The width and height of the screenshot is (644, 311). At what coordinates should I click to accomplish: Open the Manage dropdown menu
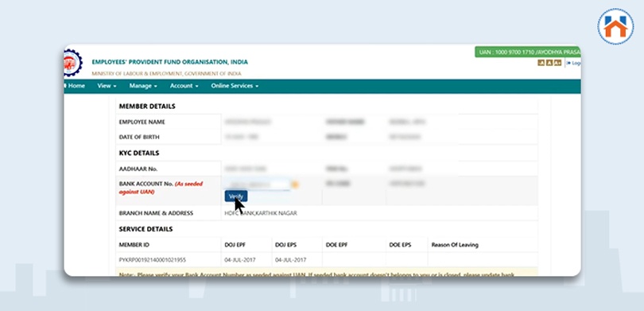pyautogui.click(x=143, y=86)
